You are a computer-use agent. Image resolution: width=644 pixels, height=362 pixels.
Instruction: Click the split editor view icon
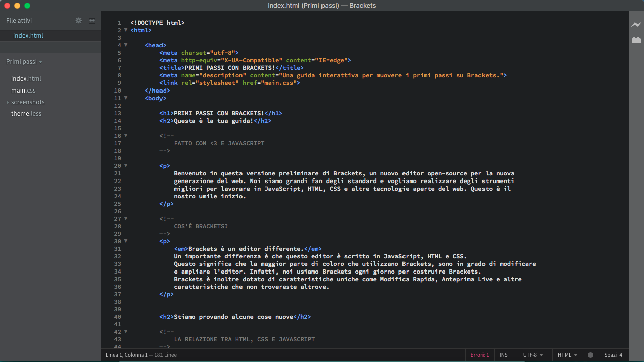tap(92, 21)
